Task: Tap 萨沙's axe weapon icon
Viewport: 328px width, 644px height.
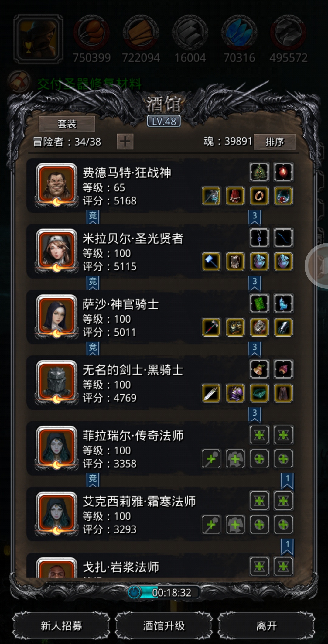Action: (211, 327)
